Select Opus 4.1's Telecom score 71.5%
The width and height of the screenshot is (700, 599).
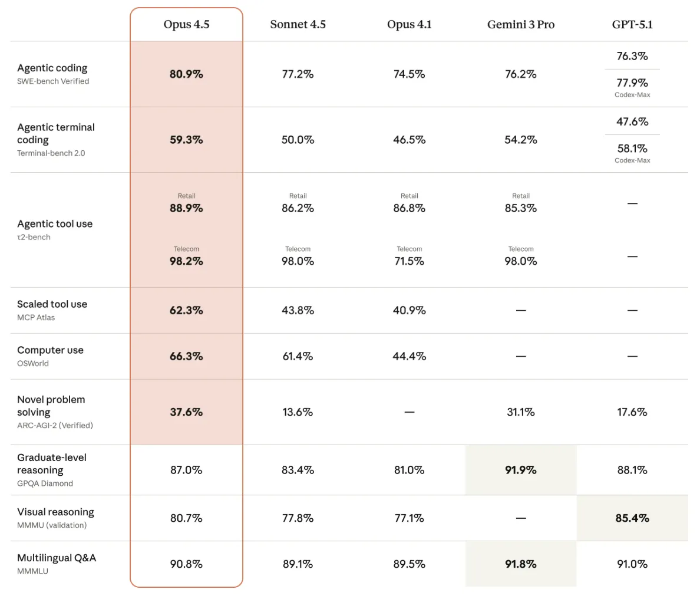pos(409,261)
